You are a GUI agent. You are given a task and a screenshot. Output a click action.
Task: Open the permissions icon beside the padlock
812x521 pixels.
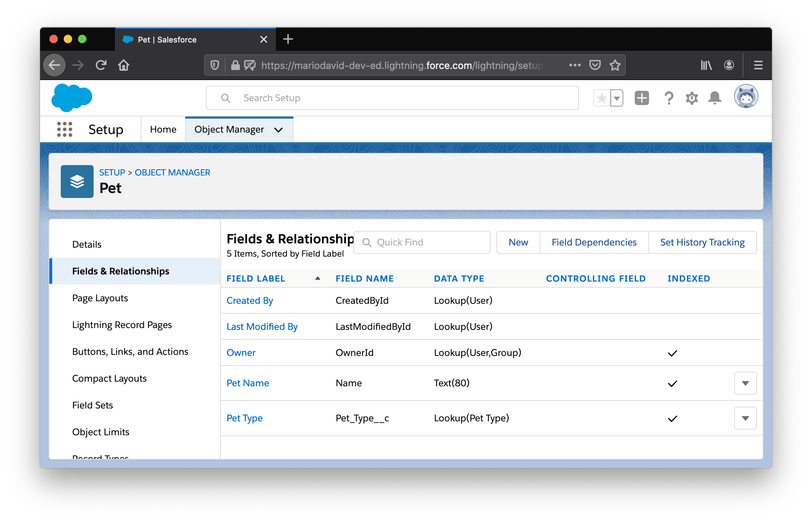(x=249, y=65)
